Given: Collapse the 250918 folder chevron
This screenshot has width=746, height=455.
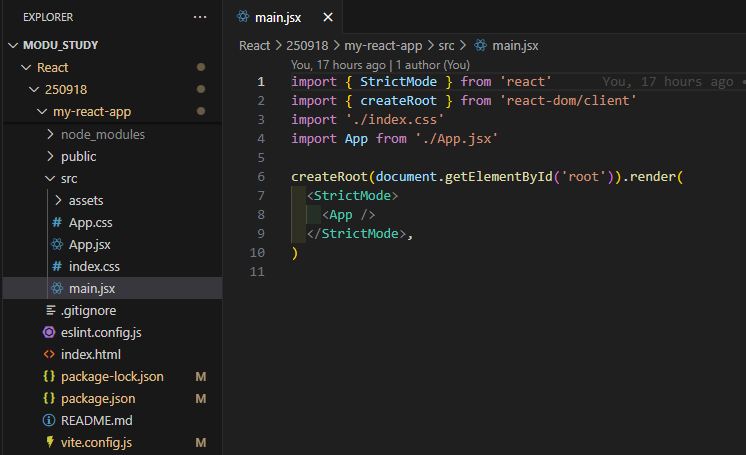Looking at the screenshot, I should 34,89.
